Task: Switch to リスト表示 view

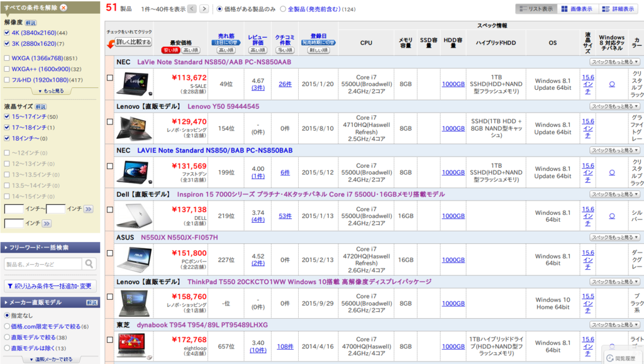Action: [536, 9]
